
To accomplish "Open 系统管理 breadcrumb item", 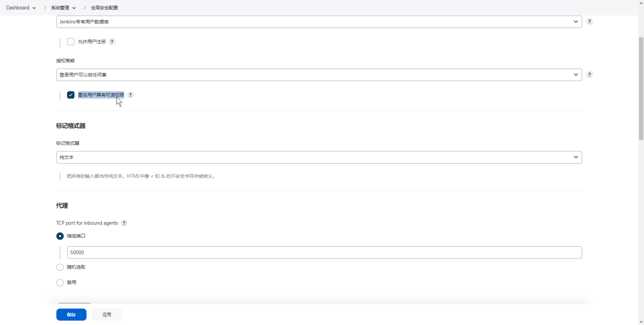I will [60, 8].
